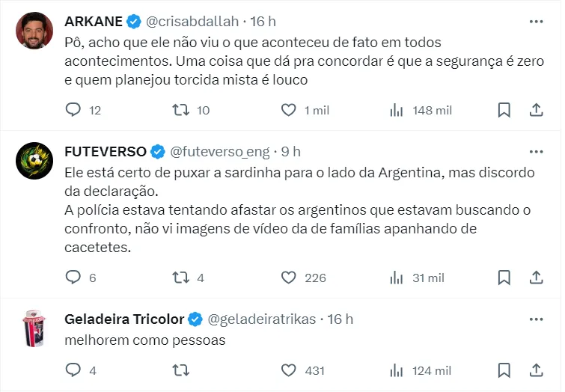
Task: Reply to the FUTEVERSO tweet
Action: point(73,278)
